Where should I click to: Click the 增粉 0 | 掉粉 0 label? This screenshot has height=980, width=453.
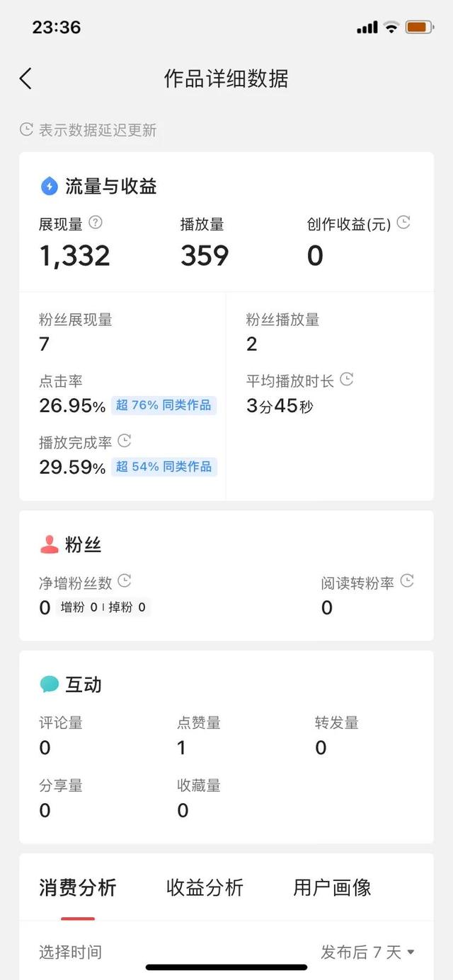pos(103,607)
